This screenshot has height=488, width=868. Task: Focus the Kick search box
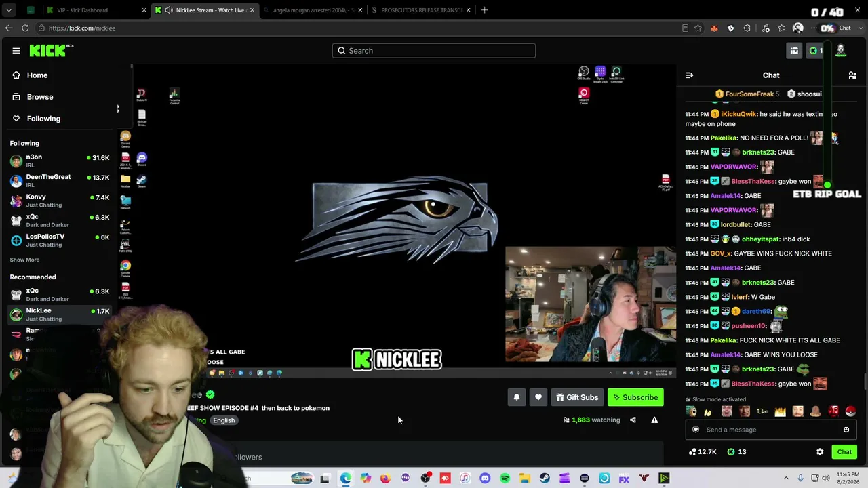pos(434,51)
